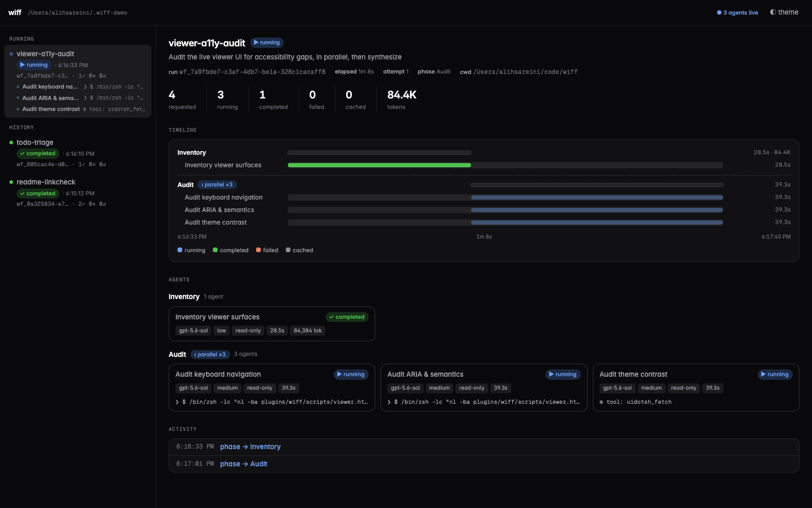
Task: Click the cwd path /Users/alihsareini/code/wiff
Action: point(525,72)
